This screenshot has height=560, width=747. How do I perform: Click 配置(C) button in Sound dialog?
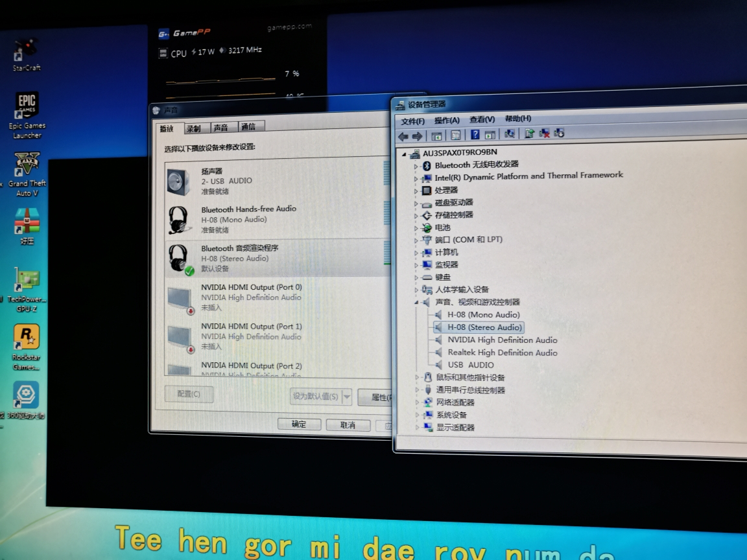click(x=189, y=394)
